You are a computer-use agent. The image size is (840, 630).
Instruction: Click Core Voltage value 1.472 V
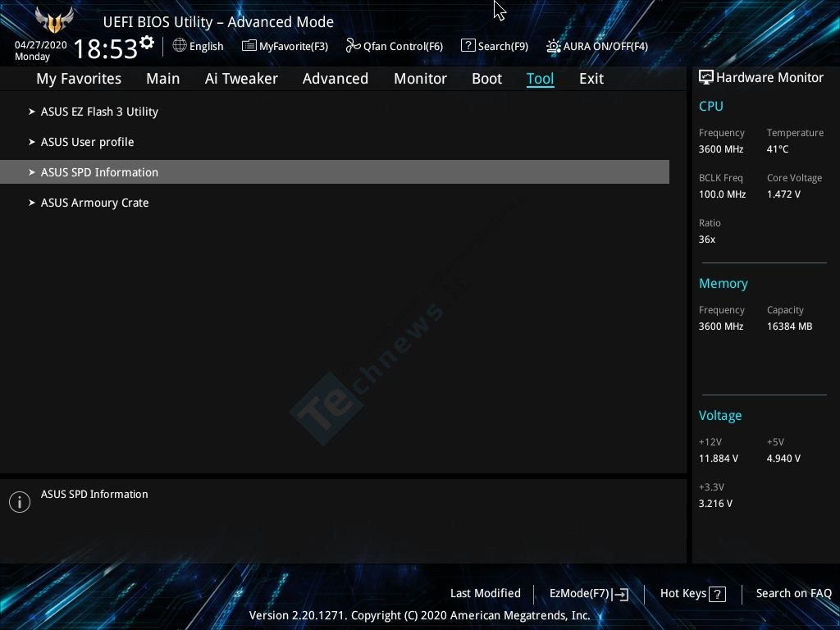[x=783, y=194]
